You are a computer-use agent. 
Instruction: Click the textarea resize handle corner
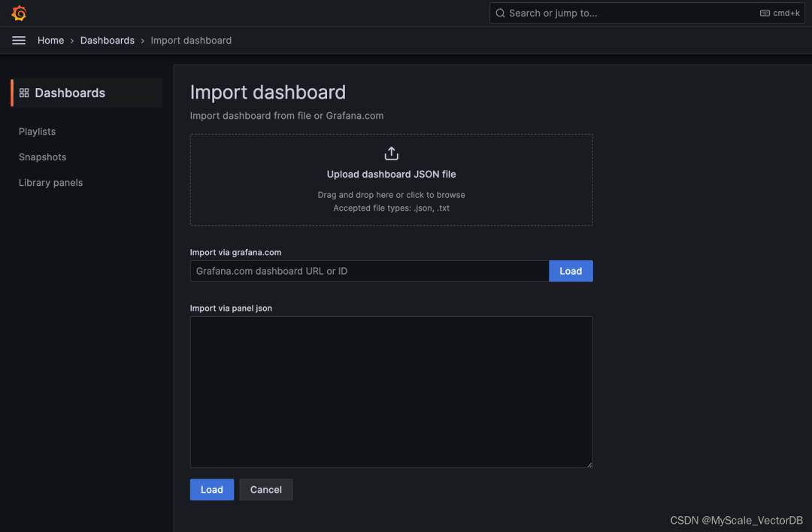click(x=589, y=464)
